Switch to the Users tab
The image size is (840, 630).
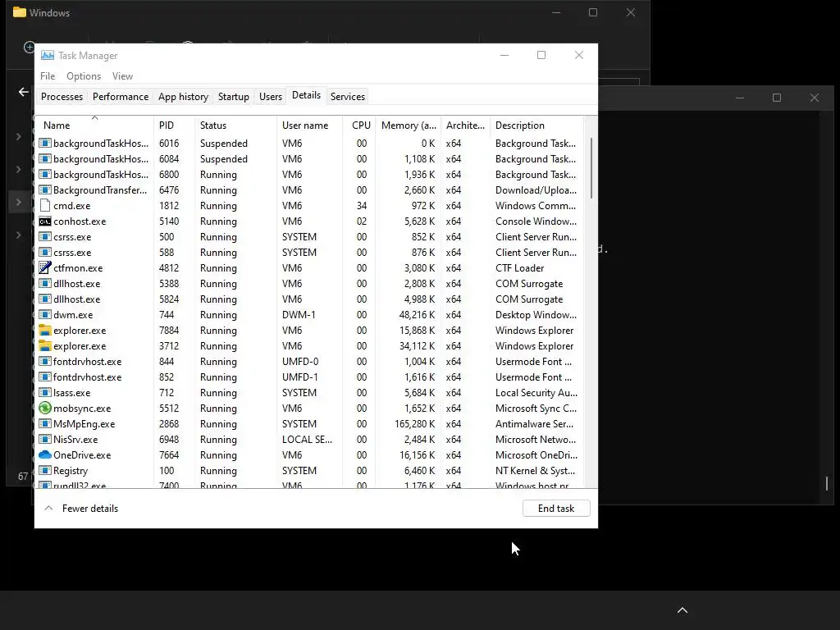point(271,97)
